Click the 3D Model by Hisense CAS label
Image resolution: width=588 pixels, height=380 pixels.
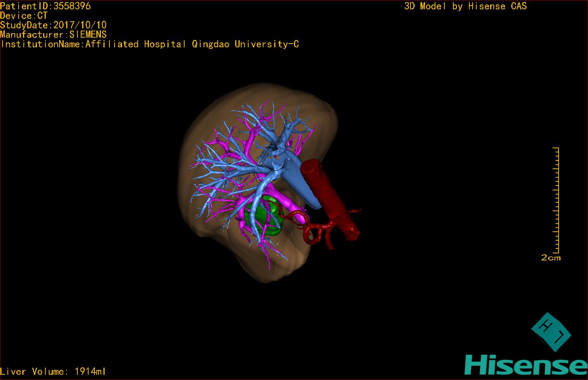(466, 6)
